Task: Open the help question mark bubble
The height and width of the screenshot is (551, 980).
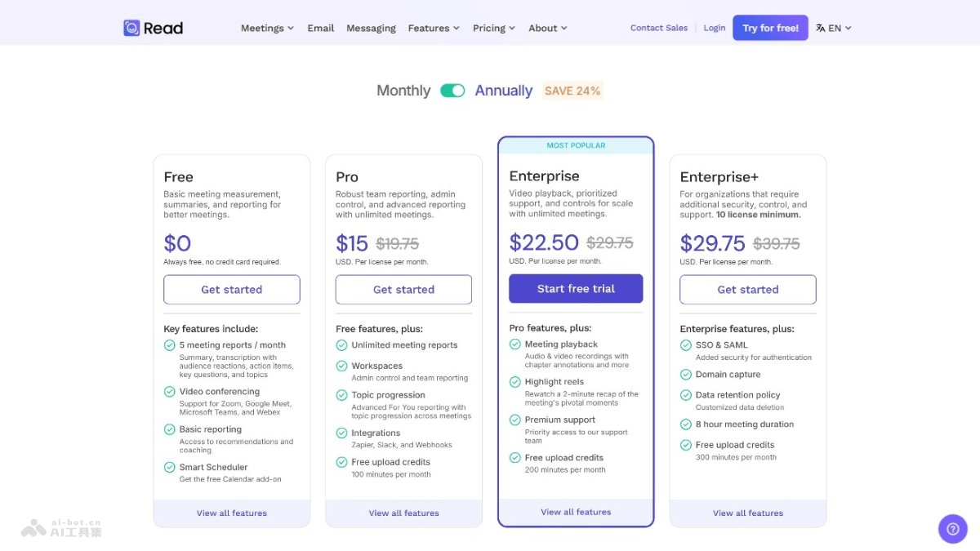Action: pyautogui.click(x=952, y=528)
